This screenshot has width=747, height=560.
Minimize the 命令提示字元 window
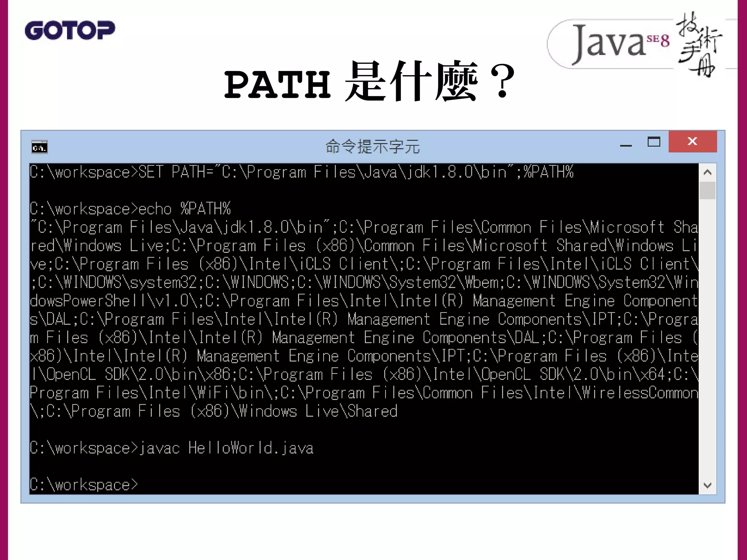coord(626,145)
